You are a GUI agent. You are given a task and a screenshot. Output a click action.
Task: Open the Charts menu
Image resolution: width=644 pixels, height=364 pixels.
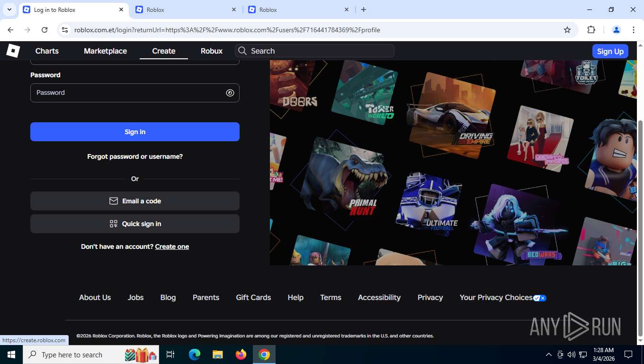pos(47,51)
